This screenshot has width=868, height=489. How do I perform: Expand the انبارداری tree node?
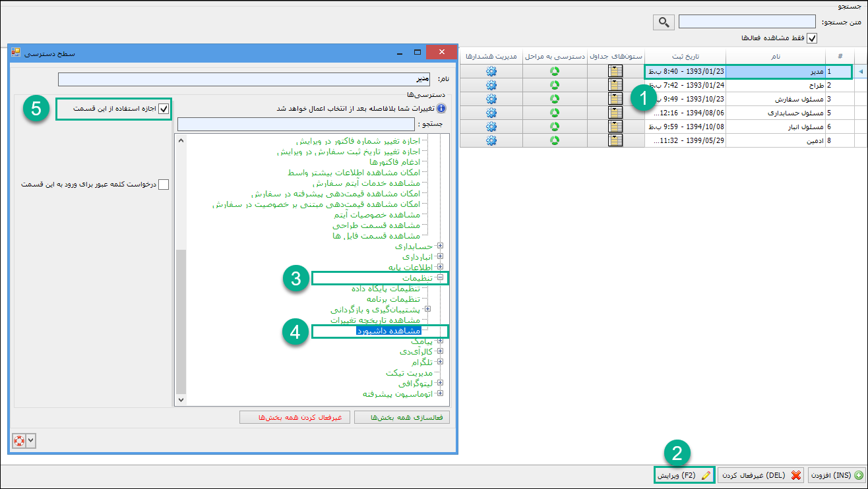pyautogui.click(x=440, y=257)
